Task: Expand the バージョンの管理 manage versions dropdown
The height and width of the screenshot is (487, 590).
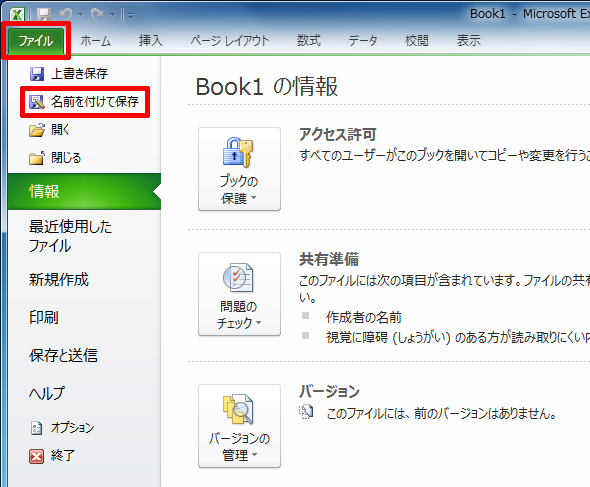Action: tap(239, 426)
